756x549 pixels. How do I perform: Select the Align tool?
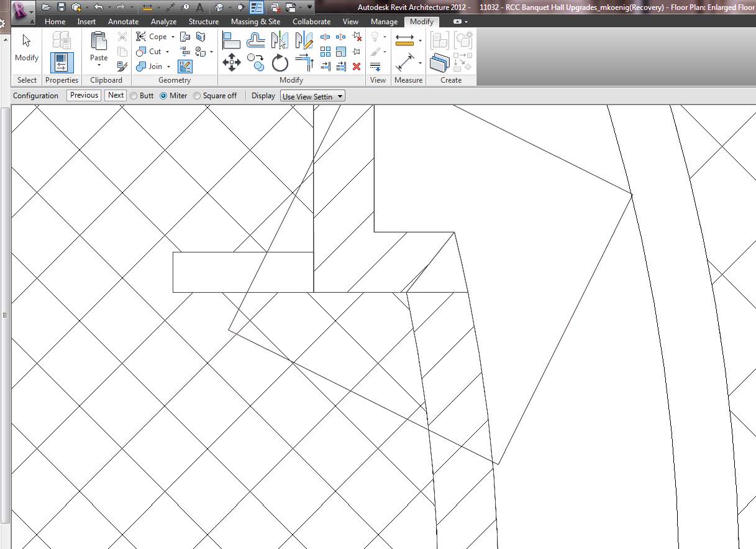point(232,40)
